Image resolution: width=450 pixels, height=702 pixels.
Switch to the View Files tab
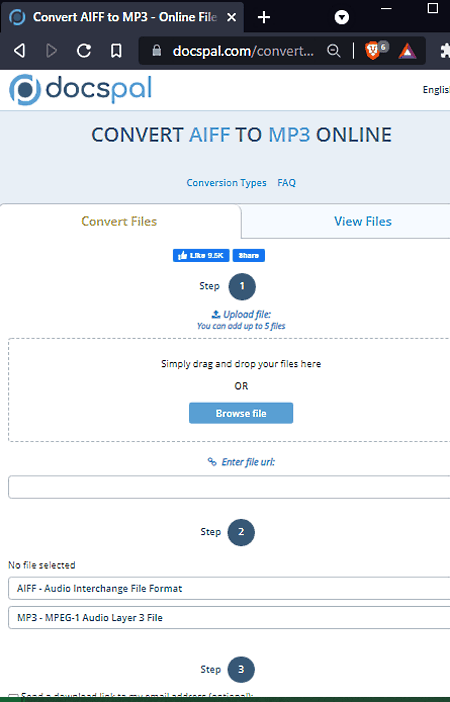pos(363,221)
